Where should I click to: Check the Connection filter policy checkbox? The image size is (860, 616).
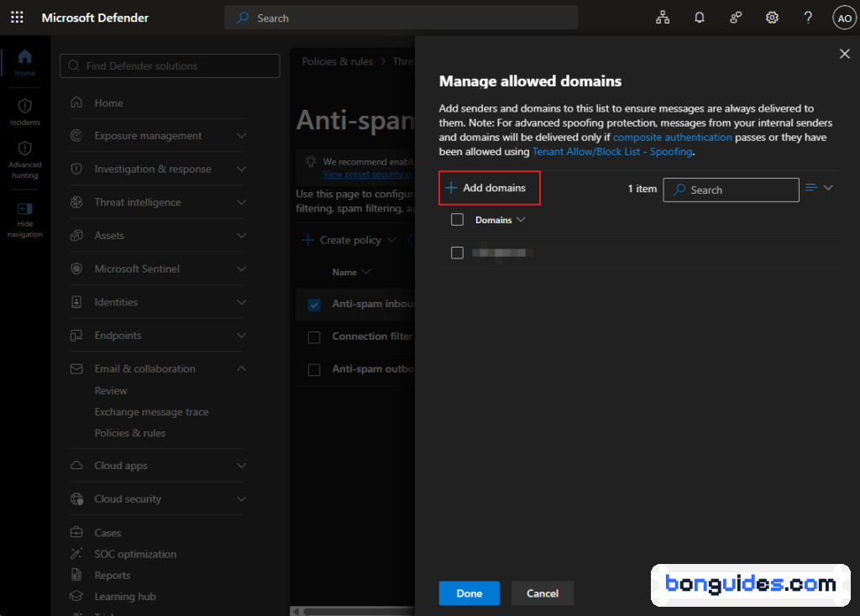pos(314,337)
